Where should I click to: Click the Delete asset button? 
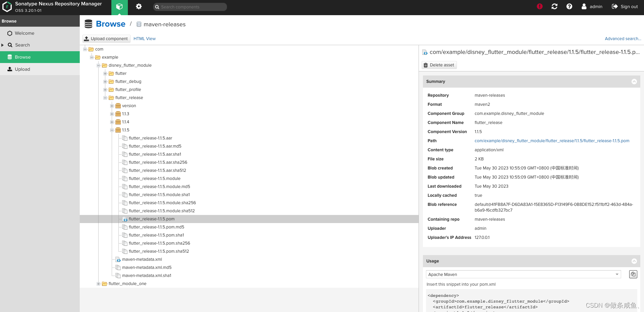click(x=439, y=65)
